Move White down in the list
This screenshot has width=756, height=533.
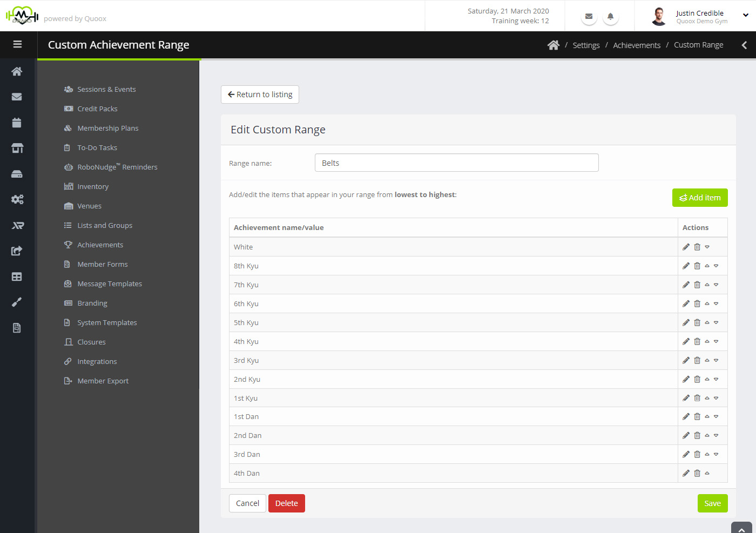[707, 247]
